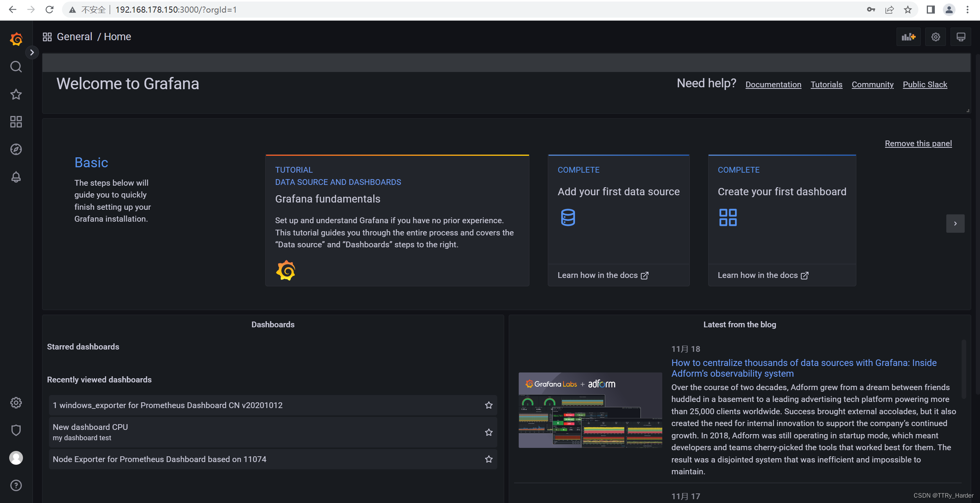Open the Help question mark icon

[16, 485]
